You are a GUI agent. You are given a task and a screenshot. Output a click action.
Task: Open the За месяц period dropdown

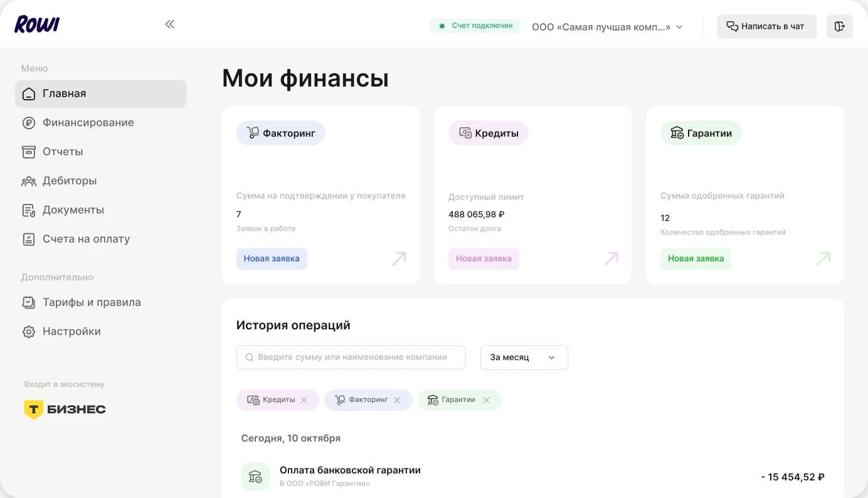pyautogui.click(x=524, y=358)
